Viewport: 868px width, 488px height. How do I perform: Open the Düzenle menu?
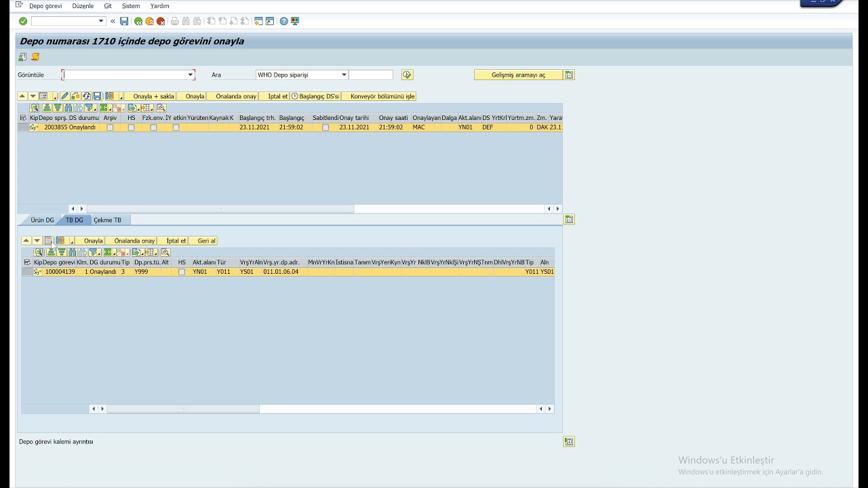83,6
